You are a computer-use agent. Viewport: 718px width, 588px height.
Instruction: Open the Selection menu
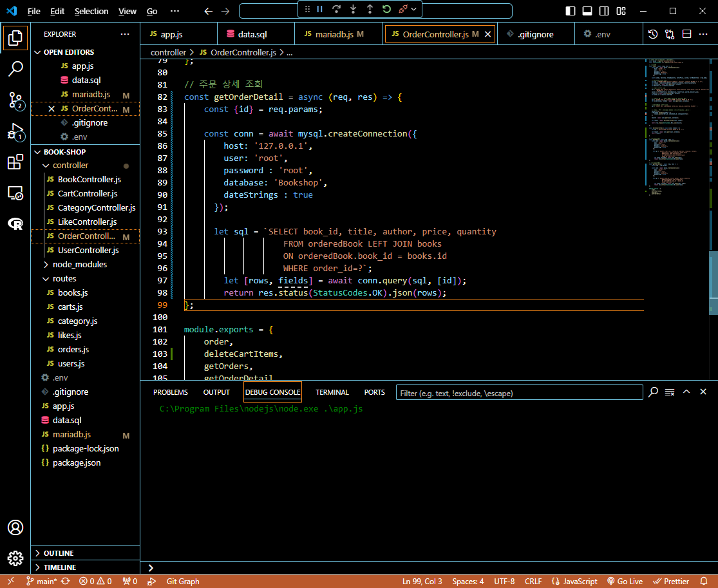pyautogui.click(x=91, y=11)
